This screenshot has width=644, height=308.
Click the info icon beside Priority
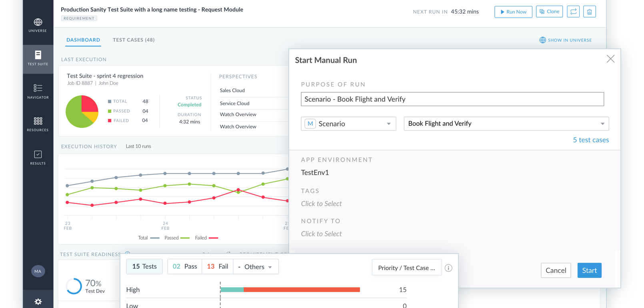click(x=448, y=268)
